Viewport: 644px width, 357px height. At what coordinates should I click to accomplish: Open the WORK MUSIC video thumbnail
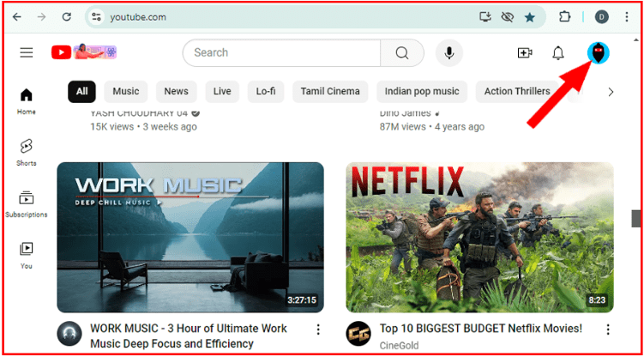click(190, 238)
